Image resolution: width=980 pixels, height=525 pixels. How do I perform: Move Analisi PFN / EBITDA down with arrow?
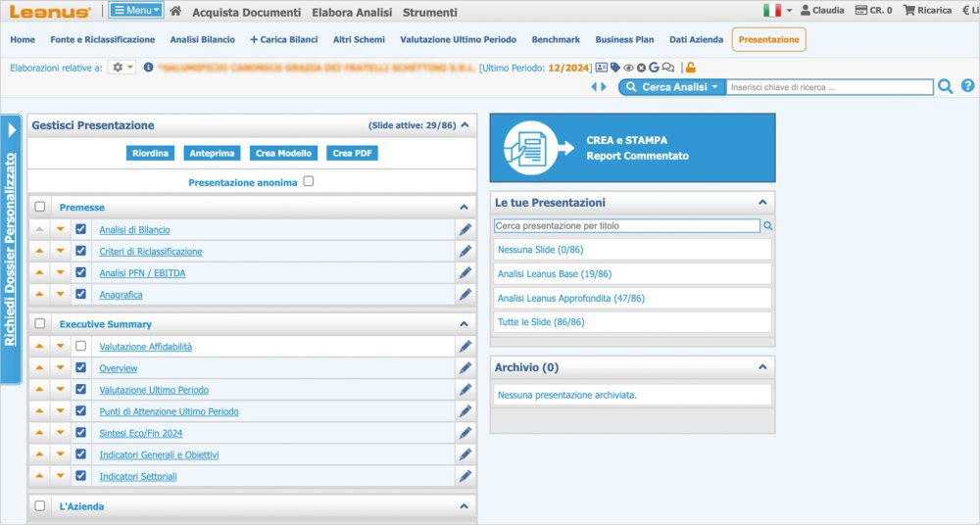(x=60, y=272)
